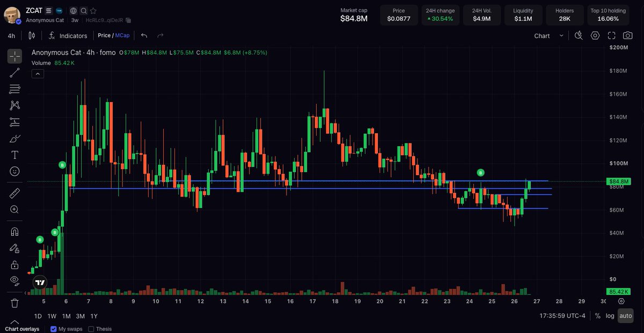Select the long position forecasting tool

tap(15, 122)
